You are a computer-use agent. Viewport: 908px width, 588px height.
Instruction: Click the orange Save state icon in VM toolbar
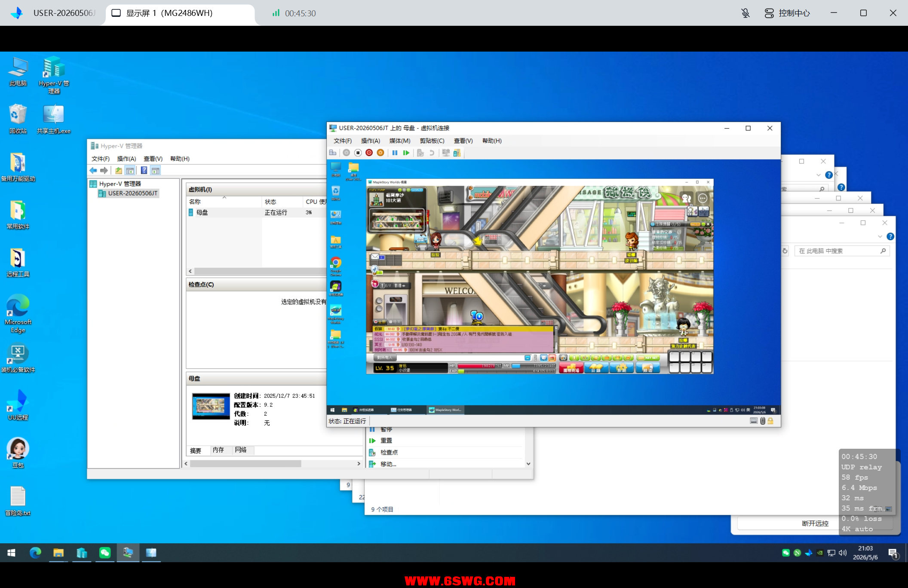380,153
